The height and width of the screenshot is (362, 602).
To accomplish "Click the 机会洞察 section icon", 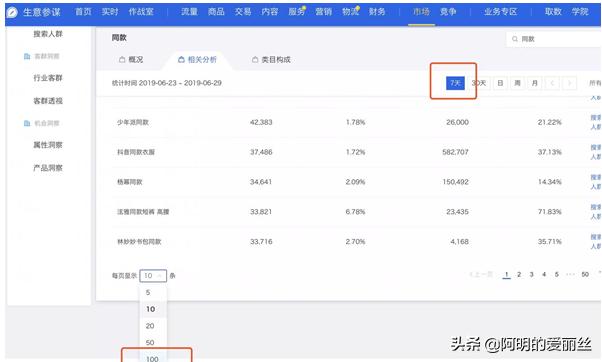I will pos(27,123).
